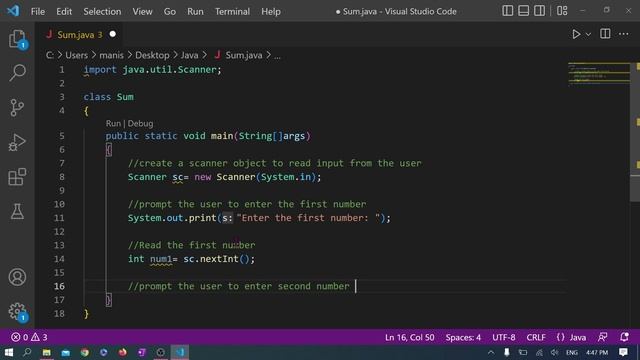640x360 pixels.
Task: Open Chrome from the taskbar
Action: point(84,352)
